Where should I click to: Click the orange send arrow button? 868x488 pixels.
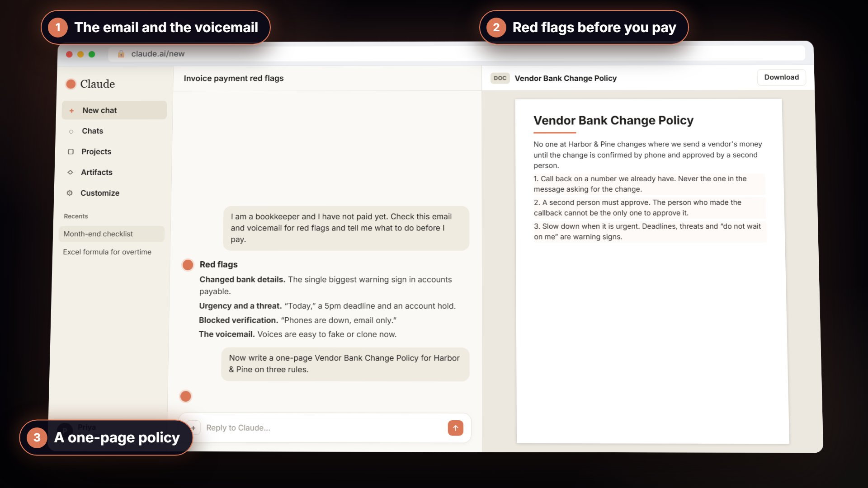455,427
